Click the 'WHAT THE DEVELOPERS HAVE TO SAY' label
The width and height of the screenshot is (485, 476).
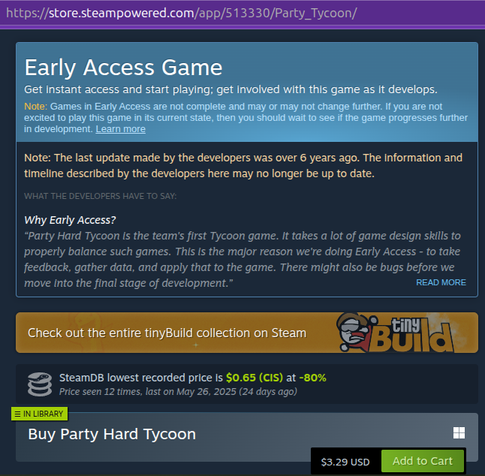100,196
